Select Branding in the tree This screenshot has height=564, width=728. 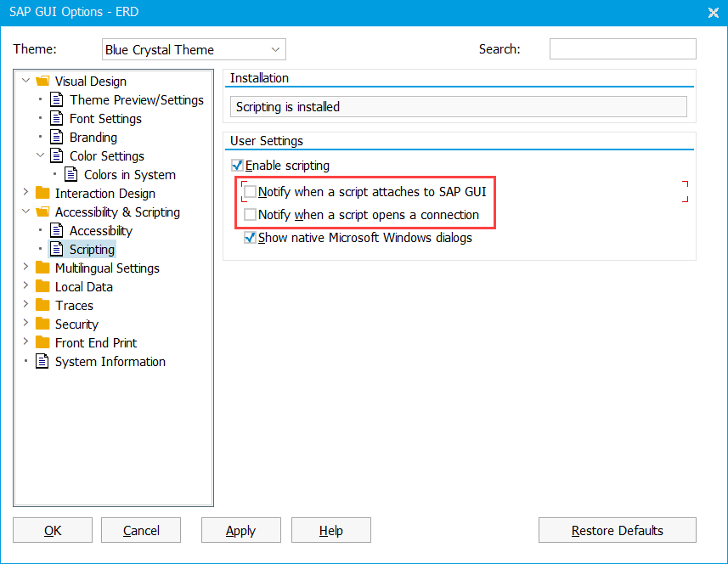coord(93,138)
